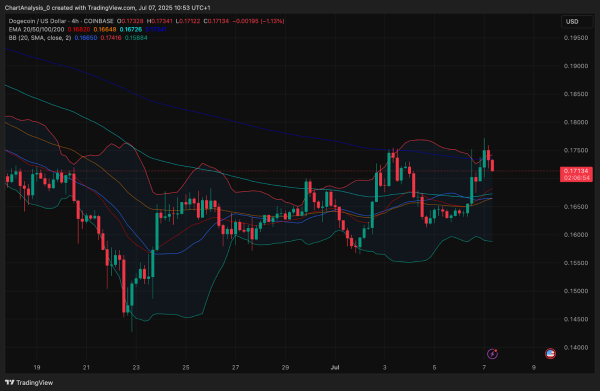Click the date label 25 on time axis

coord(186,367)
